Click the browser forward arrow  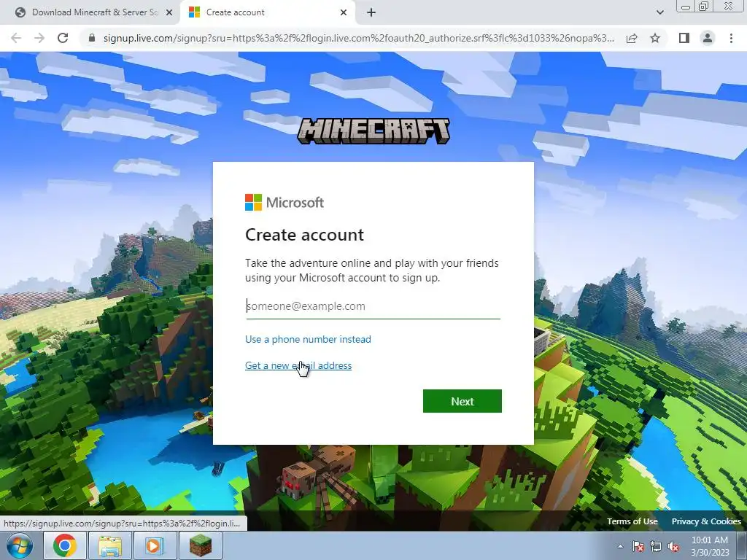pyautogui.click(x=39, y=38)
